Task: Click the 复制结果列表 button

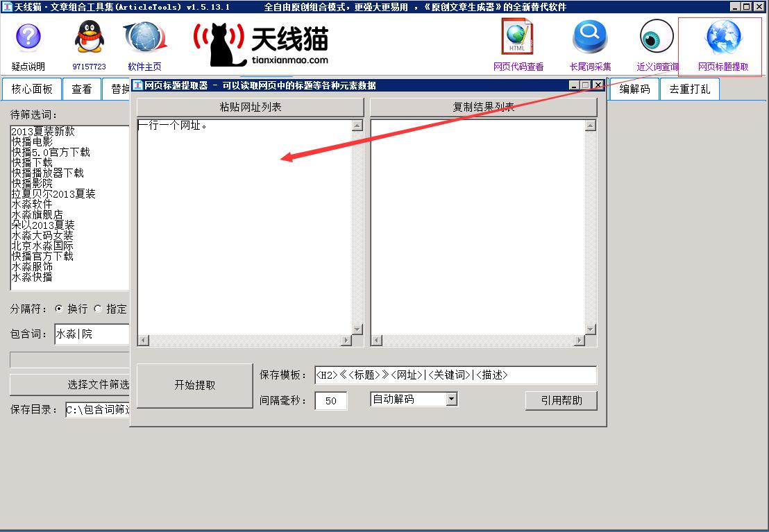Action: pos(484,107)
